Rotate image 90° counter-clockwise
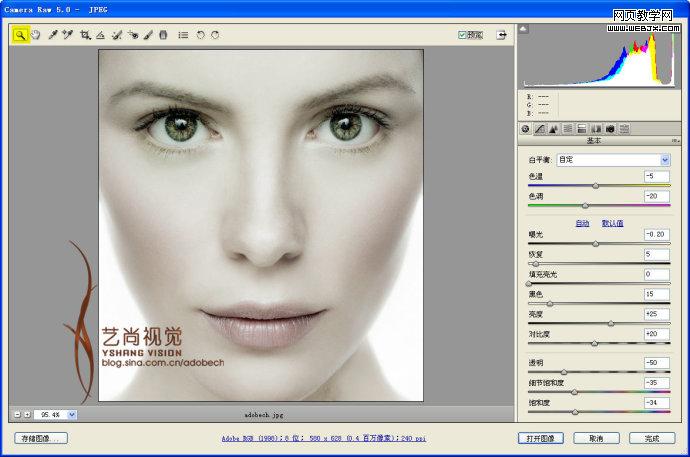 click(x=201, y=35)
